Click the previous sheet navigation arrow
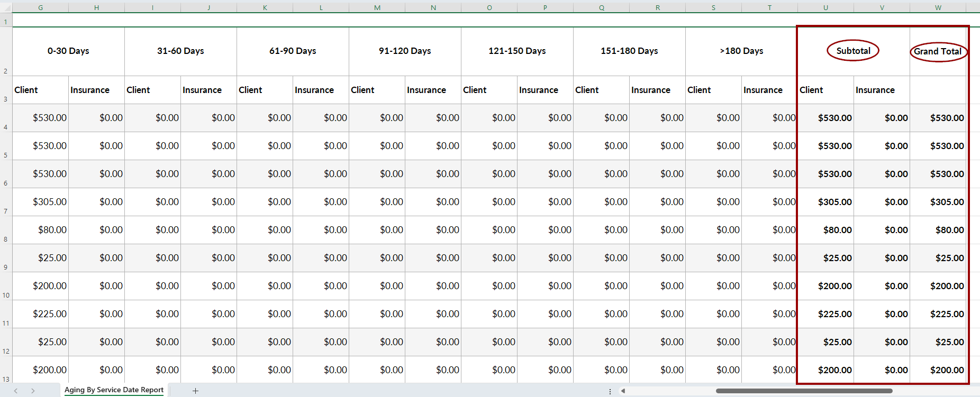Screen dimensions: 980x397 [x=16, y=391]
